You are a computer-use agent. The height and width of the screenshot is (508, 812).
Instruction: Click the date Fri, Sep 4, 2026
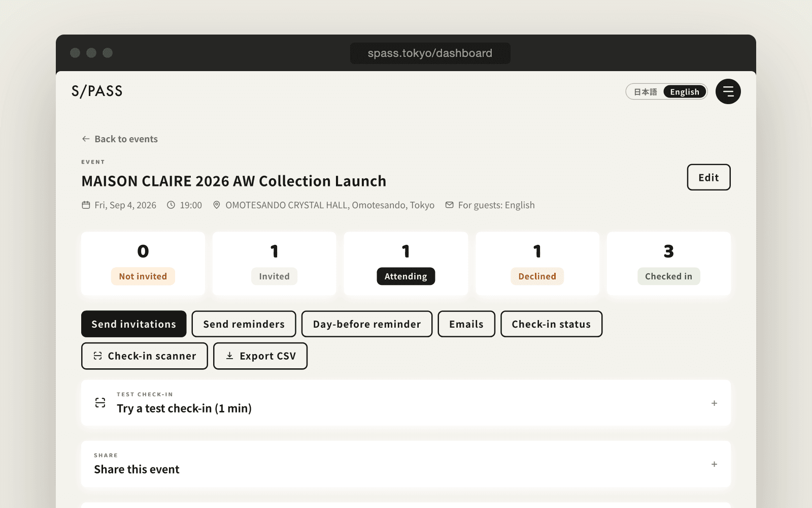point(125,205)
